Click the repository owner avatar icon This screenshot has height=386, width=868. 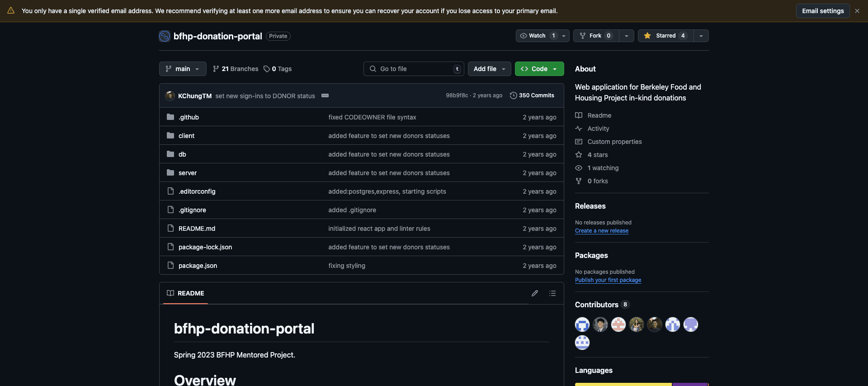[x=165, y=36]
